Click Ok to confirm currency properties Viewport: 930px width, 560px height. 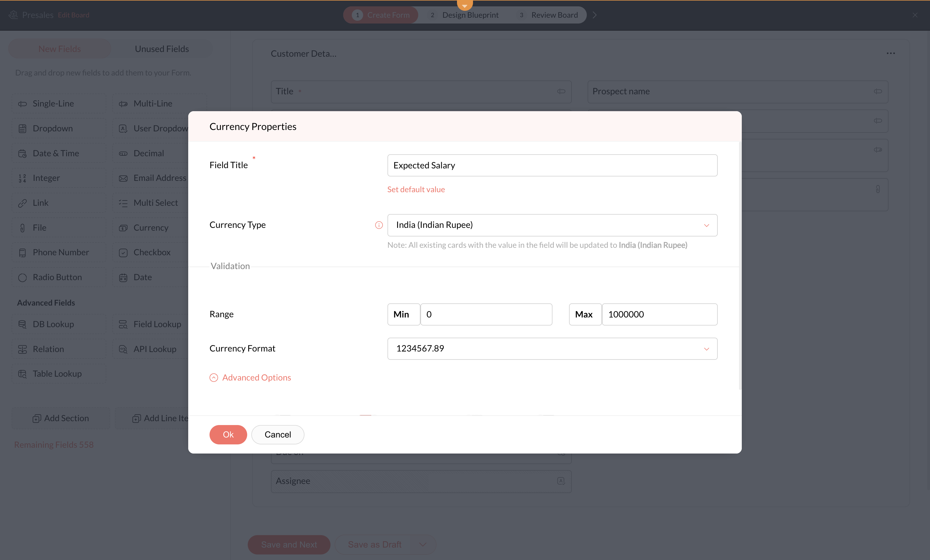228,434
